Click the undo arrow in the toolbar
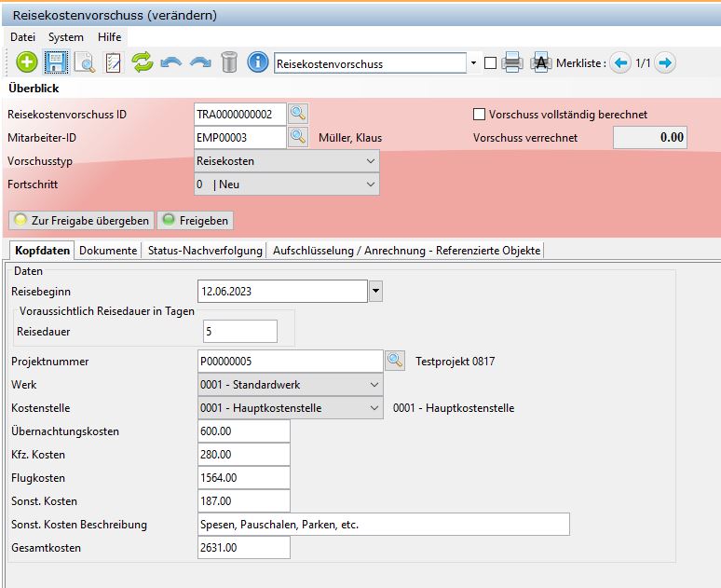721x588 pixels. [170, 63]
